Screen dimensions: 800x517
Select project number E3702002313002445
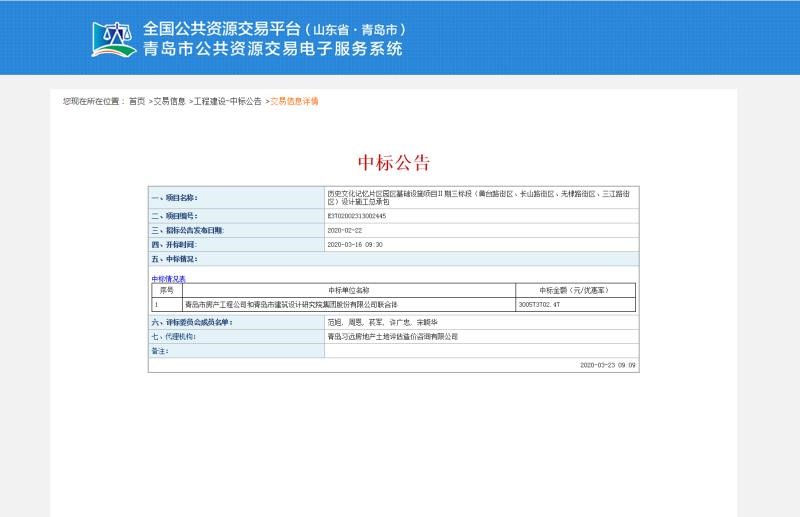357,216
